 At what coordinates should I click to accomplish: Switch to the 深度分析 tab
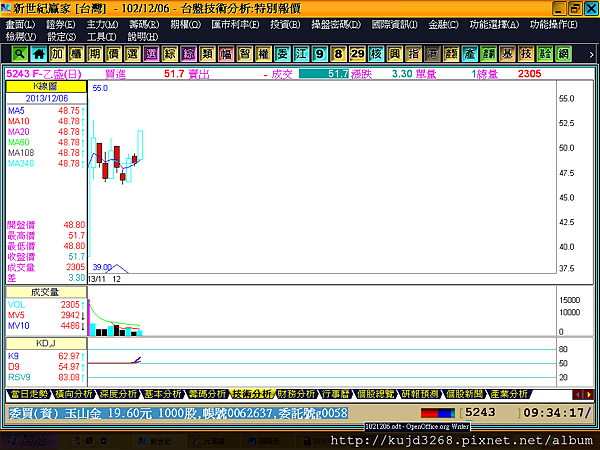coord(118,394)
